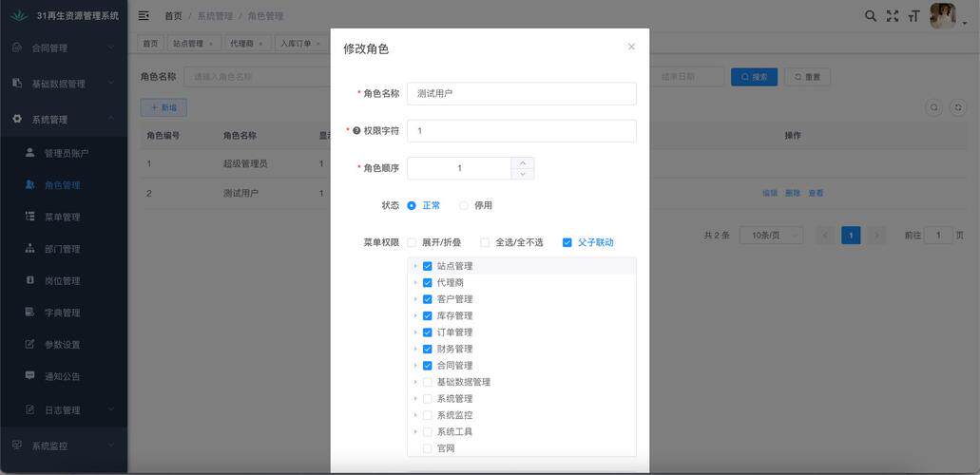Open the search magnifier in top bar
This screenshot has width=980, height=475.
pos(870,16)
